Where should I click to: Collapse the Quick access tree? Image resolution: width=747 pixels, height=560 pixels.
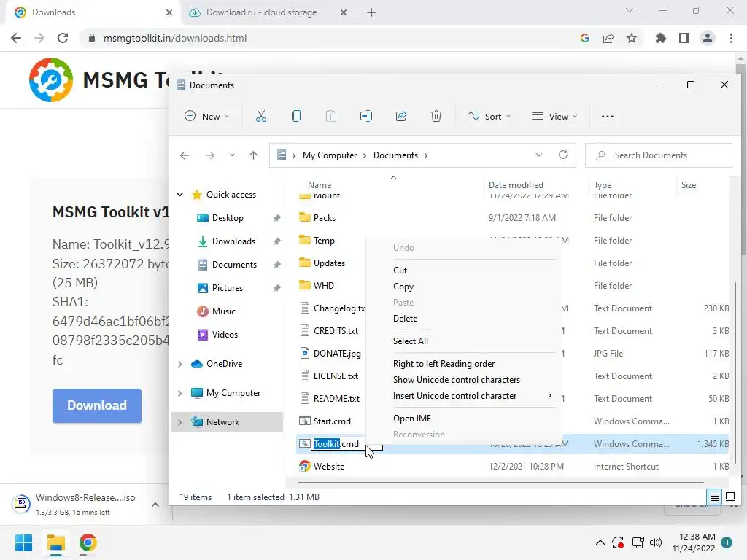pos(180,194)
